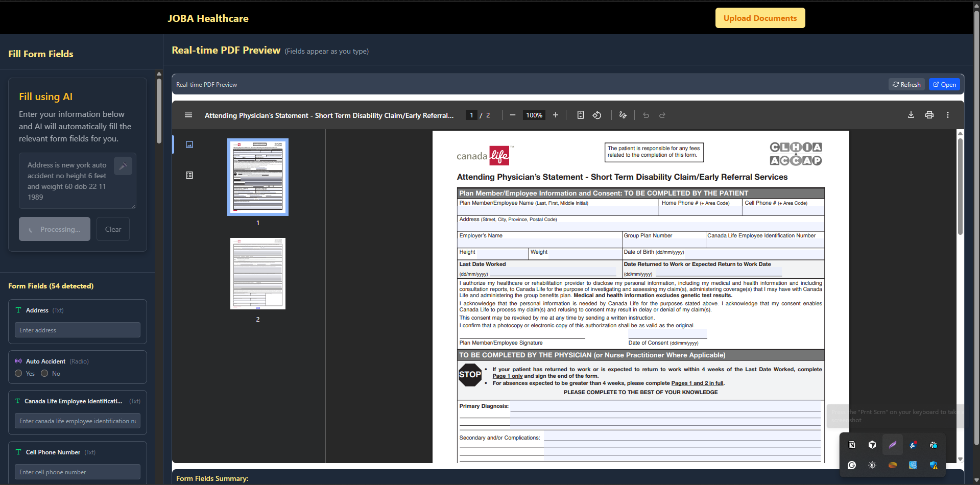Show the thumbnails view in PDF sidebar
The height and width of the screenshot is (485, 980).
[x=189, y=145]
